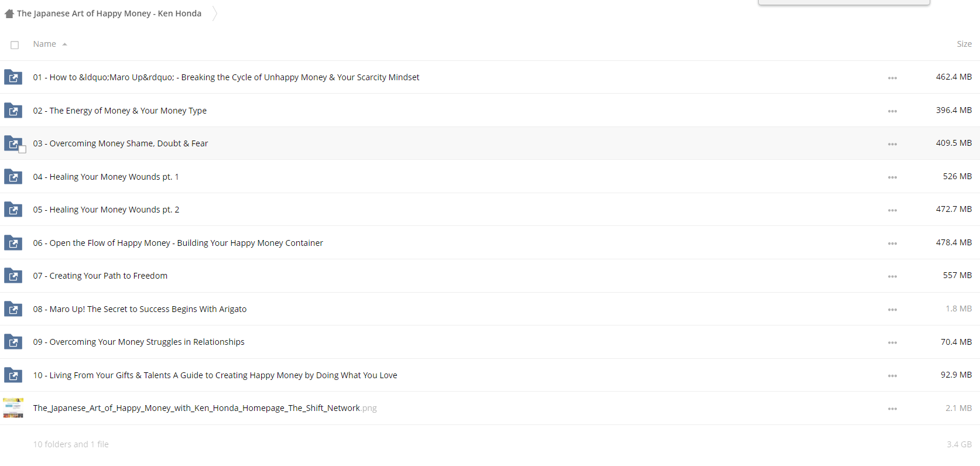Open 03 - Overcoming Money Shame folder
Image resolution: width=980 pixels, height=466 pixels.
tap(121, 143)
